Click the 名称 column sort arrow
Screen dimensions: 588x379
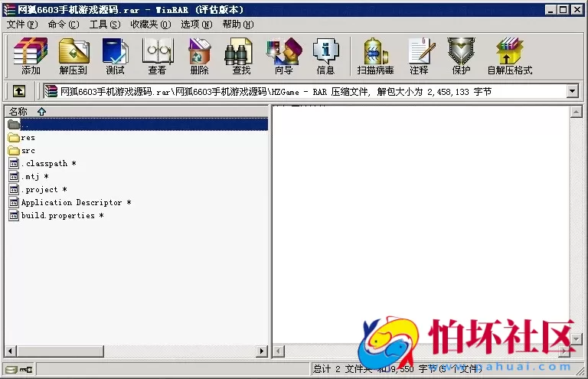pos(41,111)
